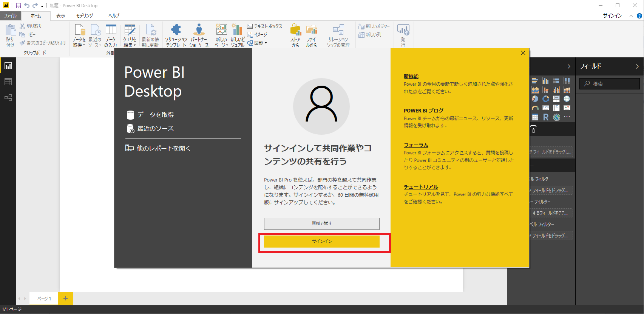Open the フォーラム link
The image size is (644, 314).
(416, 145)
